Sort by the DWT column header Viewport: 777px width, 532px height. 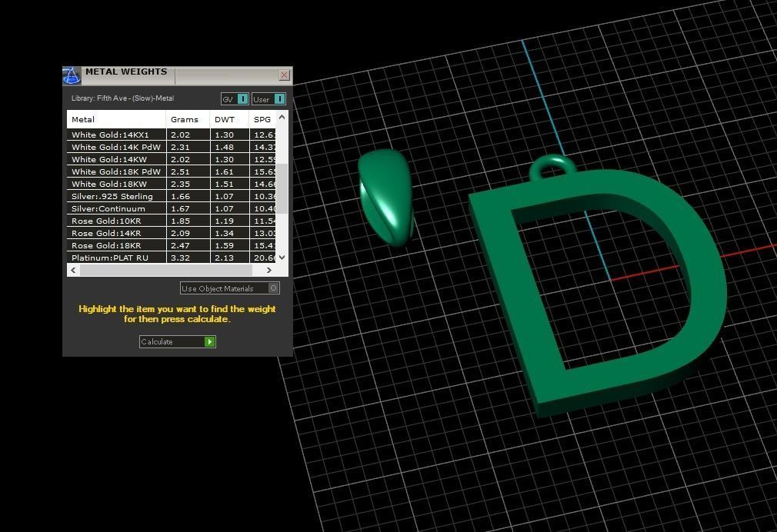click(229, 119)
